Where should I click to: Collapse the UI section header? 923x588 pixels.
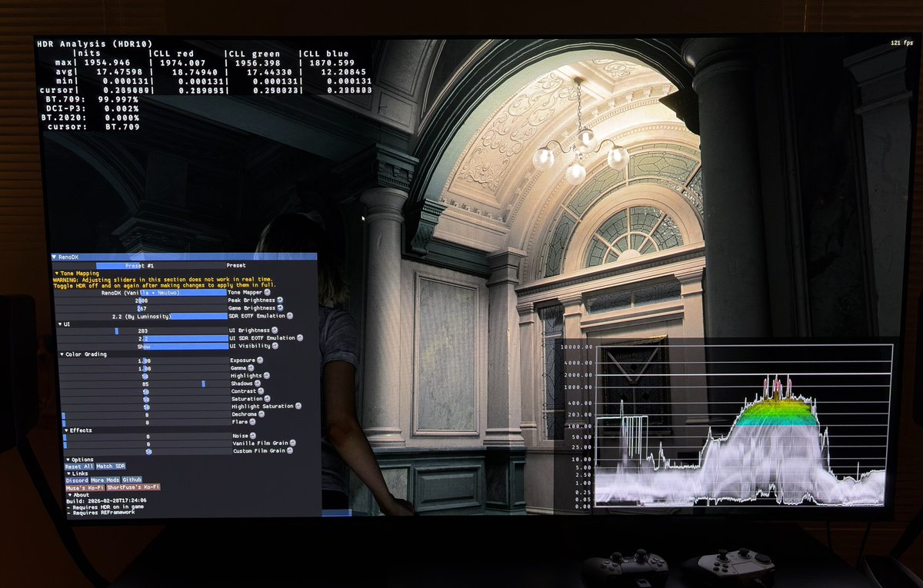pos(60,324)
